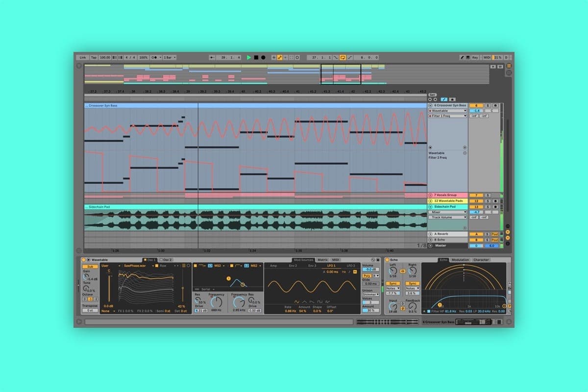This screenshot has height=392, width=588.
Task: Enable MIDI map mode
Action: coord(487,57)
